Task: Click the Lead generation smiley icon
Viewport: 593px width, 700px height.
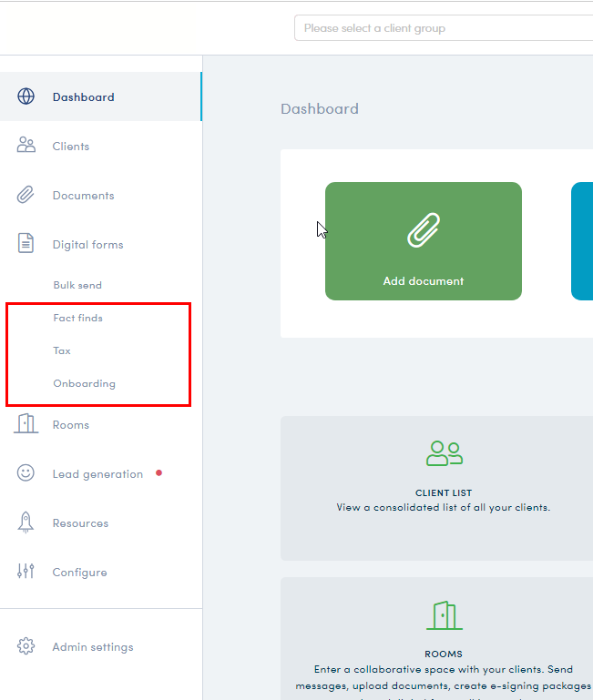Action: (x=26, y=472)
